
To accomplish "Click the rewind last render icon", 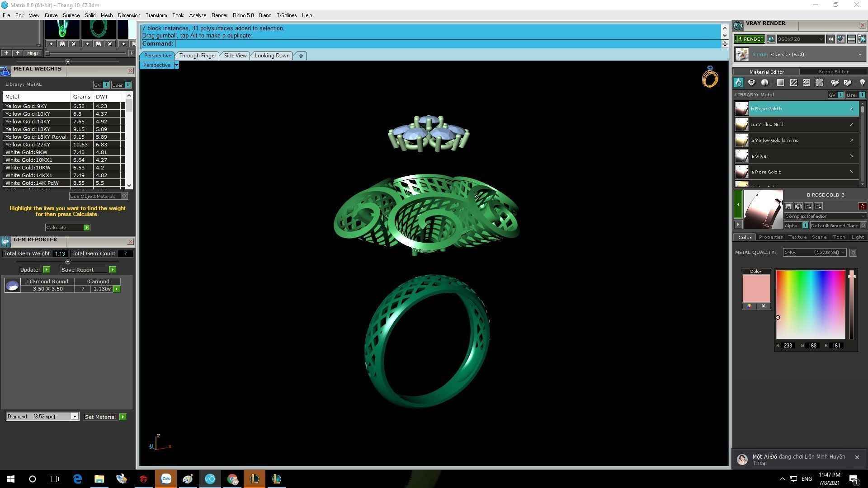I will pyautogui.click(x=830, y=39).
